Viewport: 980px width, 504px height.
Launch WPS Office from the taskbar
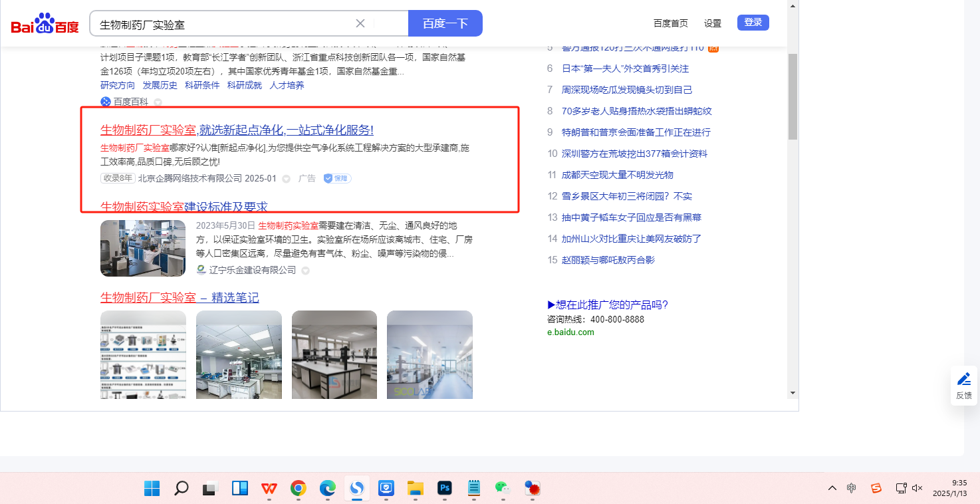pyautogui.click(x=269, y=489)
